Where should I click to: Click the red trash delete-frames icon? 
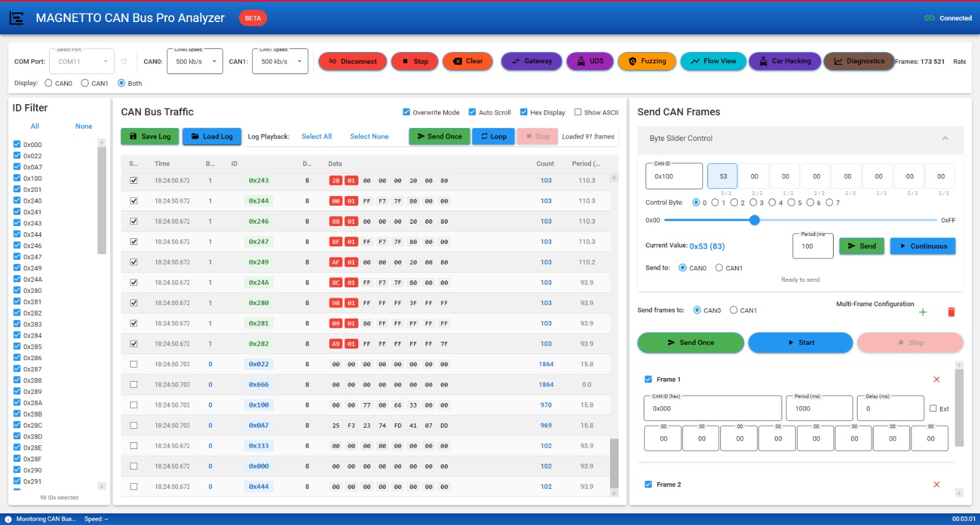pos(951,312)
